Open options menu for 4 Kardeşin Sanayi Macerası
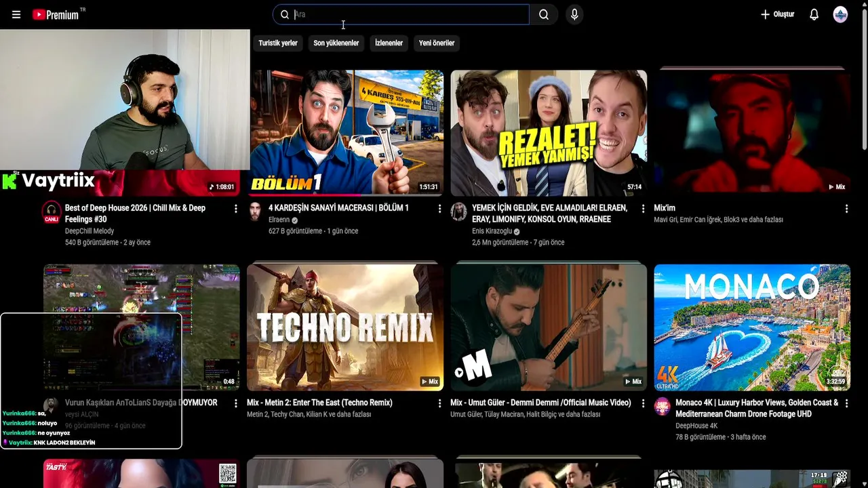The width and height of the screenshot is (868, 488). (439, 209)
